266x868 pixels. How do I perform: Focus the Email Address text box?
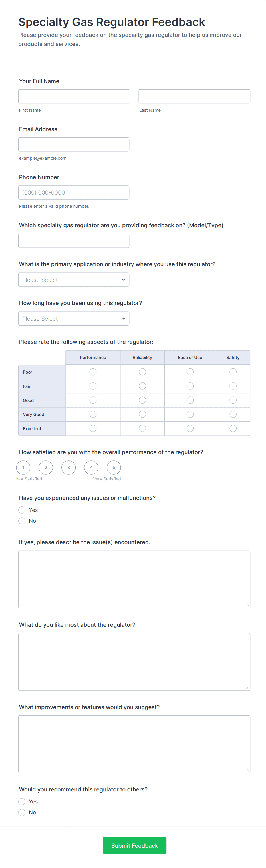(x=74, y=145)
